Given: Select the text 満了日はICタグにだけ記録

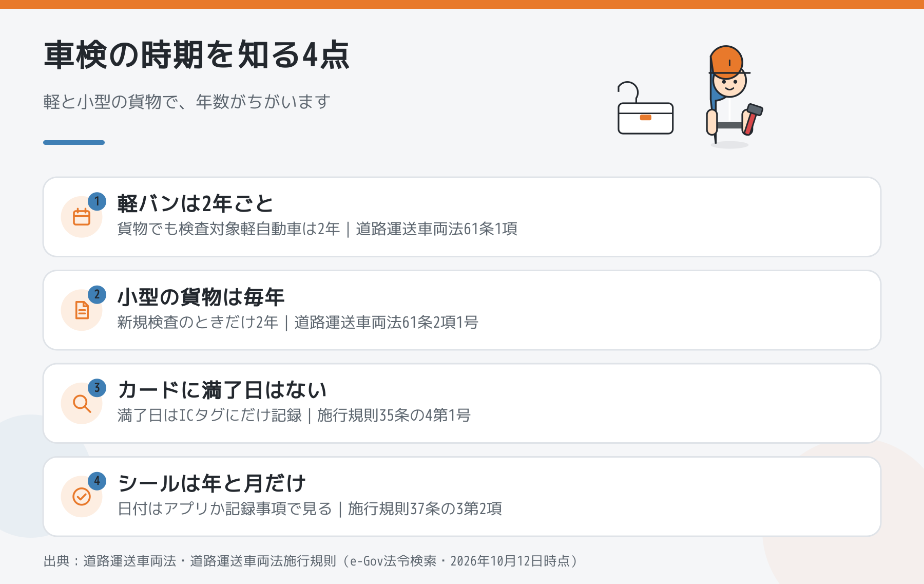Looking at the screenshot, I should [x=209, y=416].
